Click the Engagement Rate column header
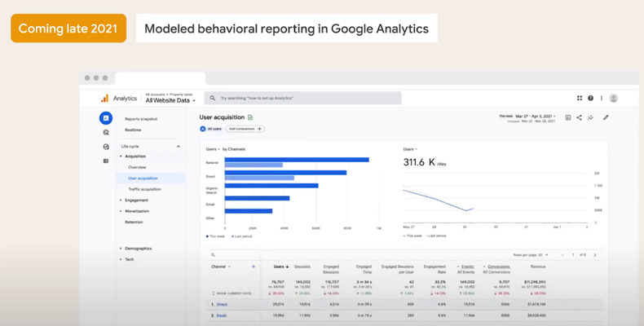 (434, 269)
